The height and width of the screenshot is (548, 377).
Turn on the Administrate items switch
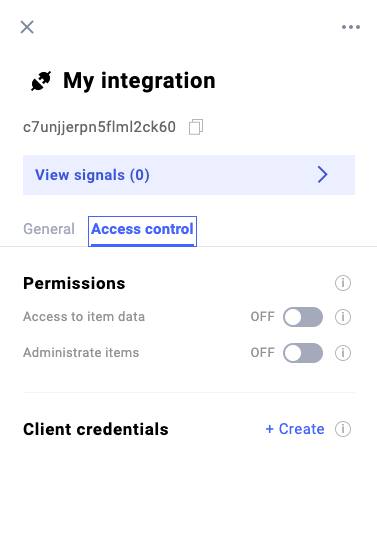303,353
